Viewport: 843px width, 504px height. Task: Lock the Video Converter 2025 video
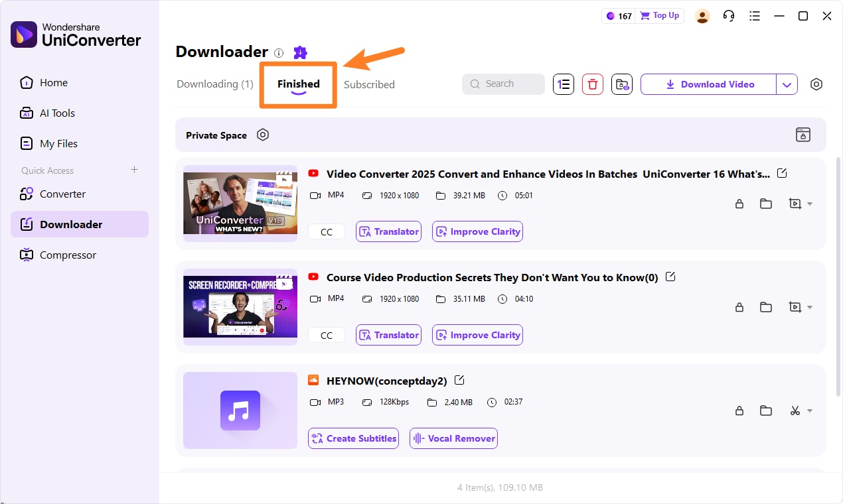click(739, 204)
